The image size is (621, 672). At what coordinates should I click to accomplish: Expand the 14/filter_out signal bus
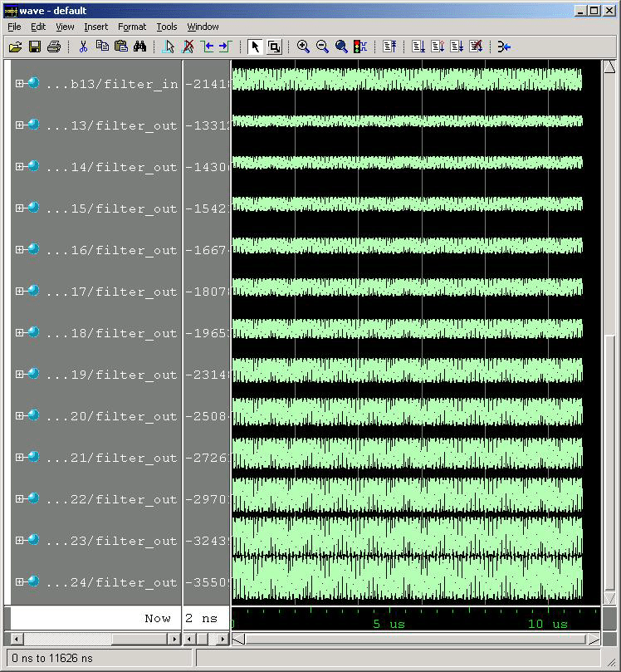[19, 166]
